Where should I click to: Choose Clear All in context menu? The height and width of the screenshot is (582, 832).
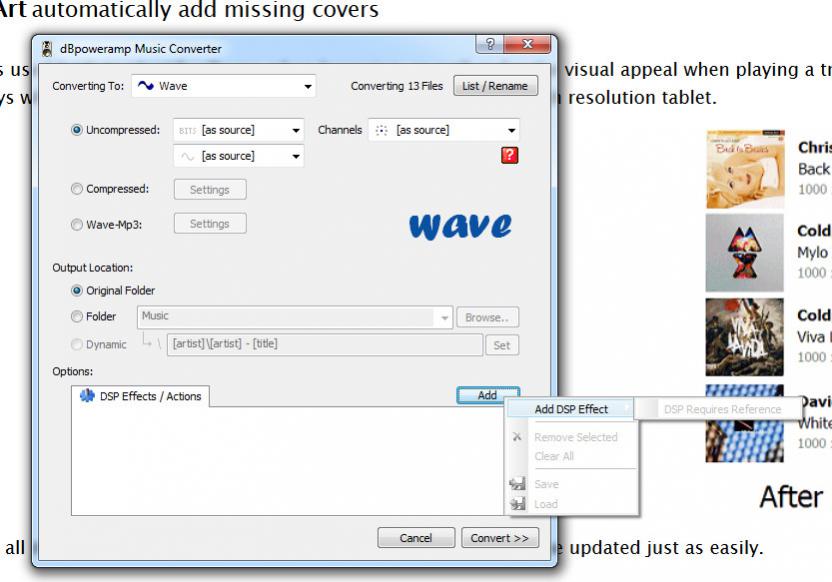pos(554,456)
